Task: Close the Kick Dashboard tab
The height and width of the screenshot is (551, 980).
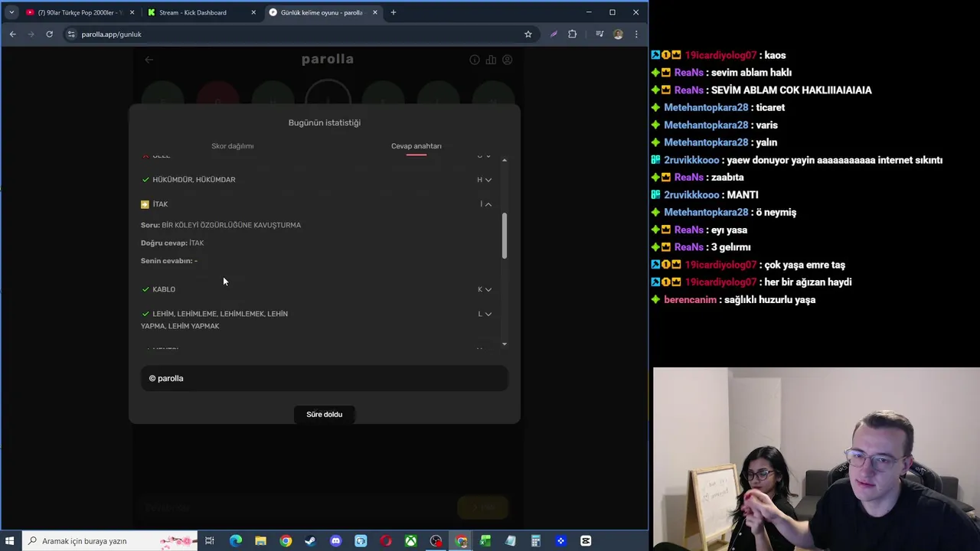Action: (x=253, y=12)
